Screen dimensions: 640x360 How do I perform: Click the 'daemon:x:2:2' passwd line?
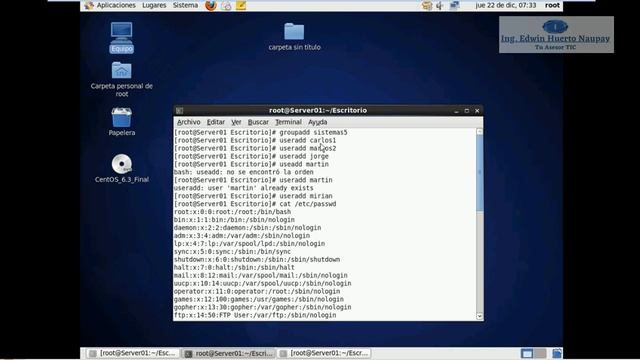[247, 228]
